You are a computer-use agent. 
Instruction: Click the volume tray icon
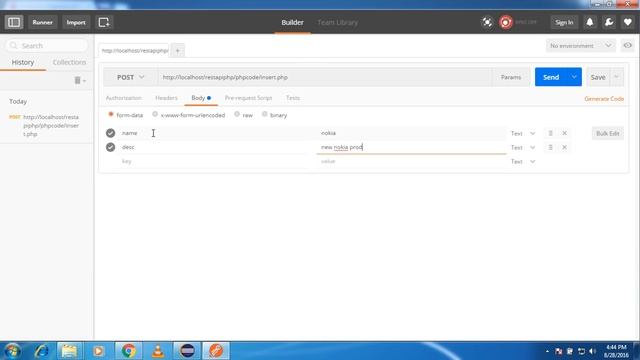593,351
